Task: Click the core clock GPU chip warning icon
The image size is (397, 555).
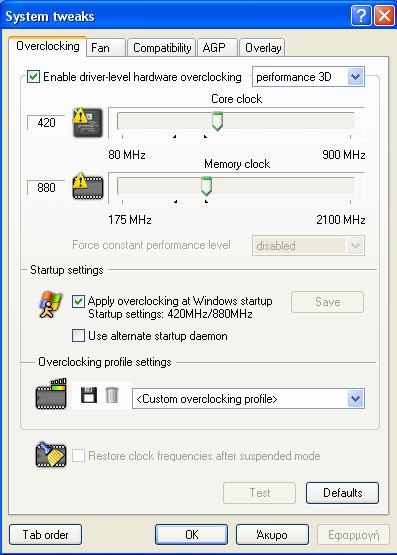Action: click(88, 122)
